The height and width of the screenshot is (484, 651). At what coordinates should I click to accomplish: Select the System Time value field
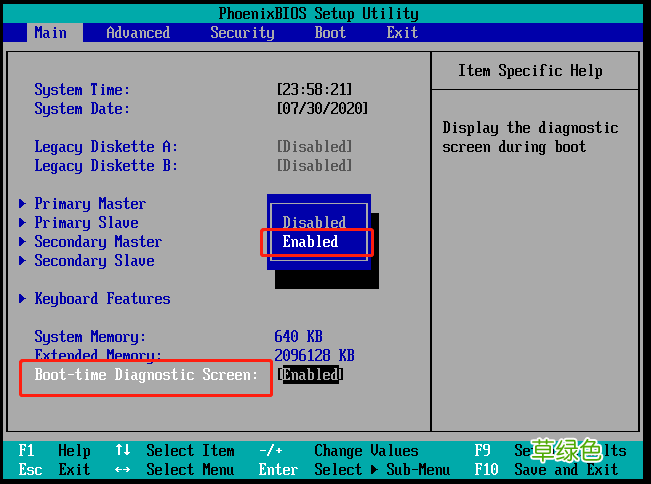[314, 89]
